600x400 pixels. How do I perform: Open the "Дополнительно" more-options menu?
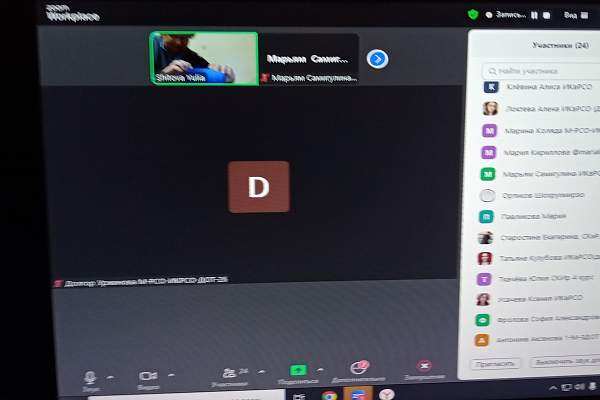(x=359, y=371)
